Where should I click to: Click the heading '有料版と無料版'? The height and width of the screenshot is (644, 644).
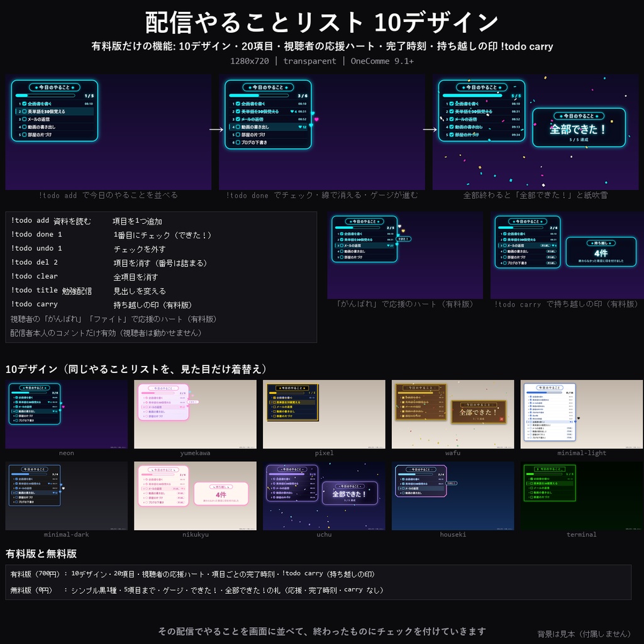point(41,553)
